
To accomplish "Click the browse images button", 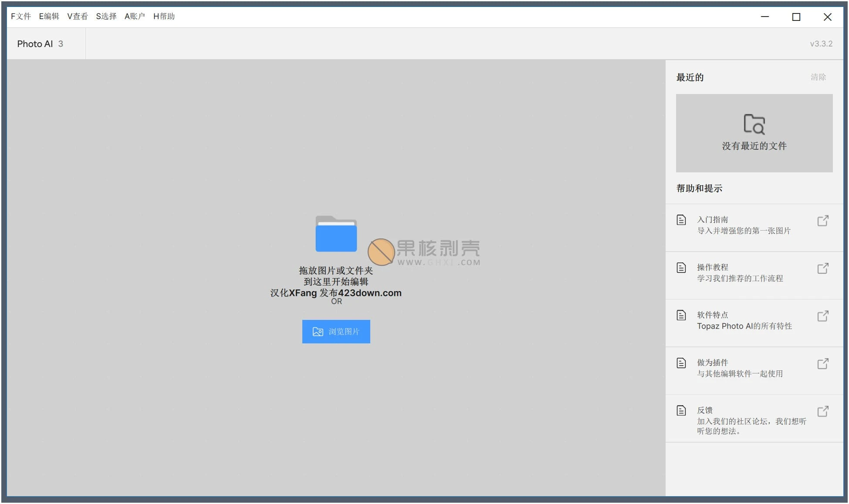I will [x=336, y=331].
